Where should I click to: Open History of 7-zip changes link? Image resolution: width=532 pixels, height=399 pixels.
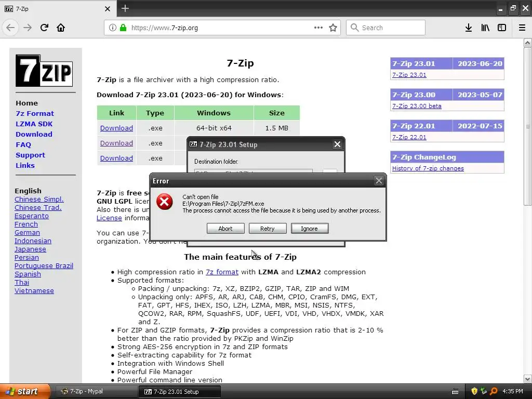(x=428, y=168)
